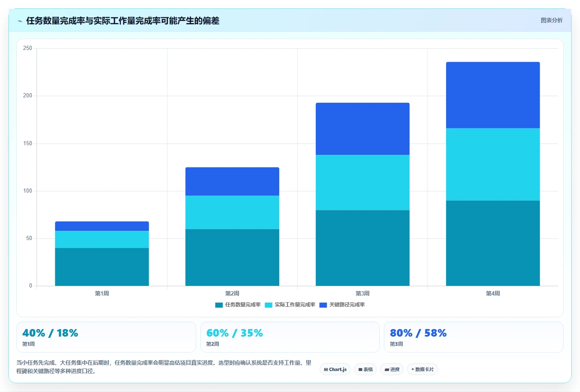Select the 进度 tag chip
580x392 pixels.
tap(392, 369)
